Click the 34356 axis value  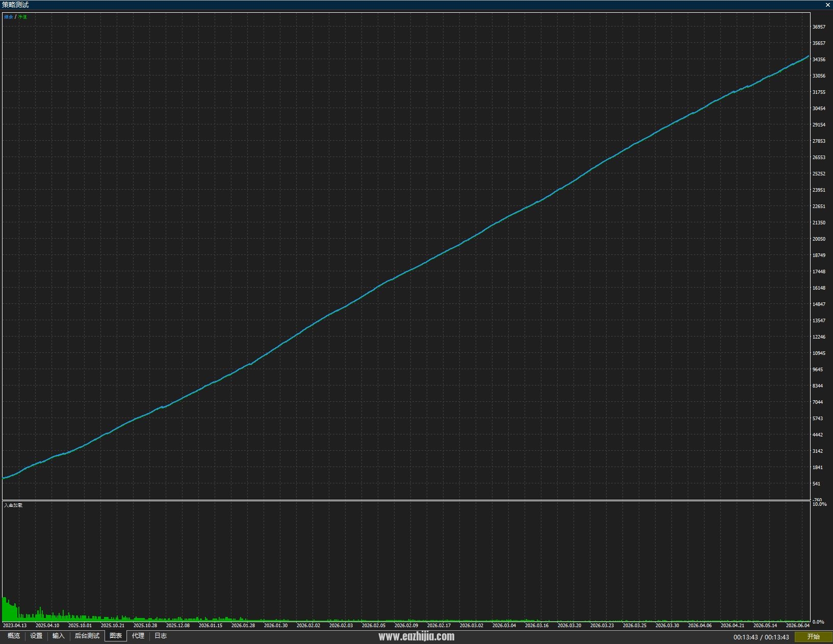[819, 60]
